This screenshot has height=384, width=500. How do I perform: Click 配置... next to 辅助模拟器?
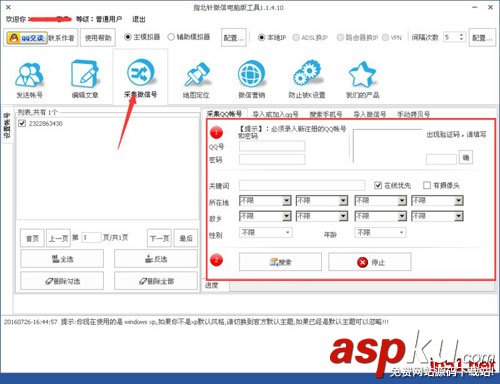click(x=234, y=38)
